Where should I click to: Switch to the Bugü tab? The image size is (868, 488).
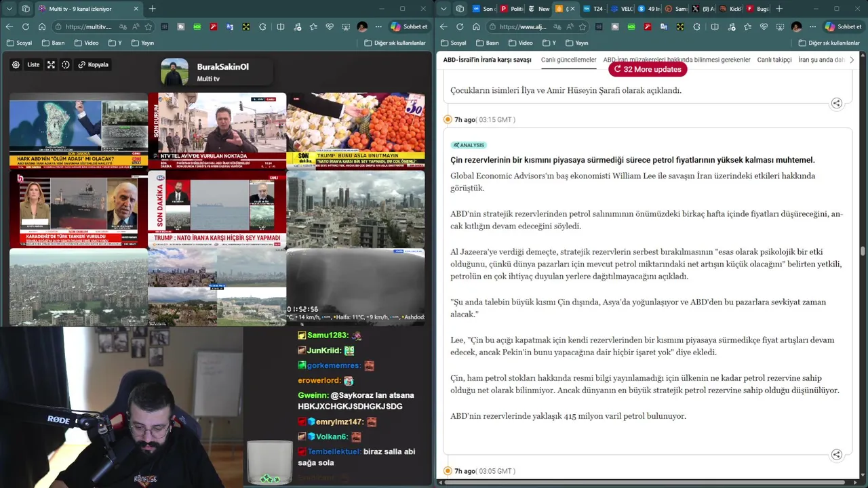(757, 9)
